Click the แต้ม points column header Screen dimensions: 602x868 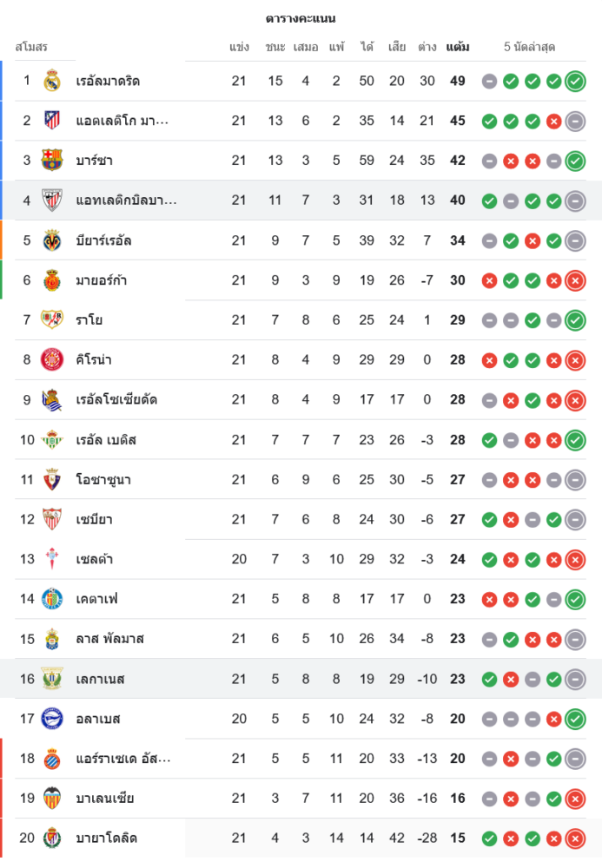click(x=458, y=47)
